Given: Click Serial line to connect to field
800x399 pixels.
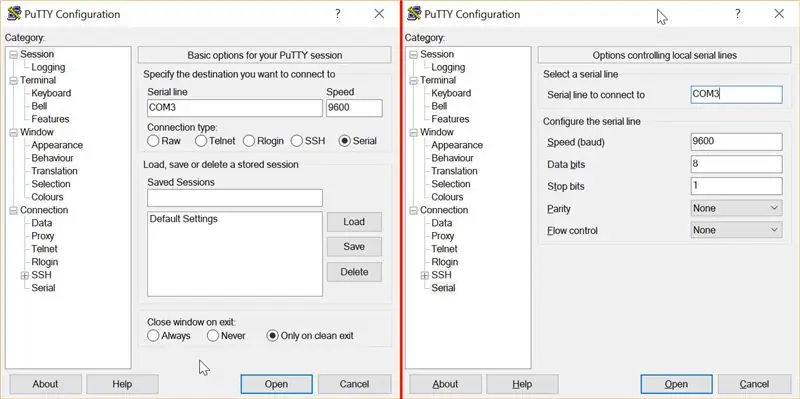Looking at the screenshot, I should pos(736,94).
